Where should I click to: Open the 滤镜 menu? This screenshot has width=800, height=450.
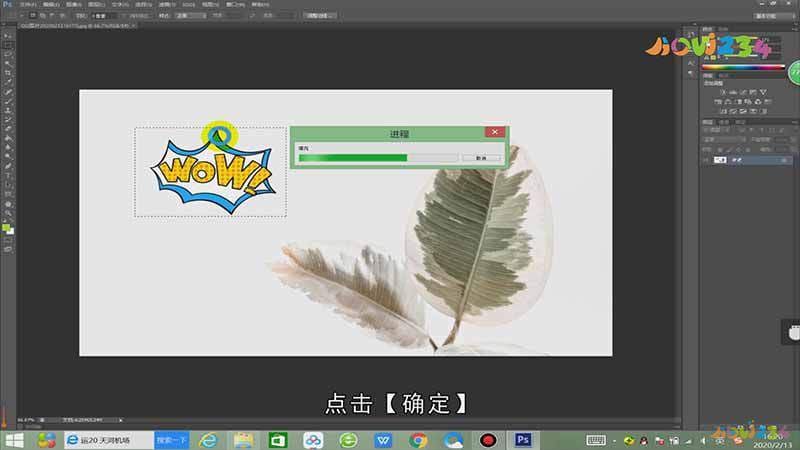coord(166,5)
